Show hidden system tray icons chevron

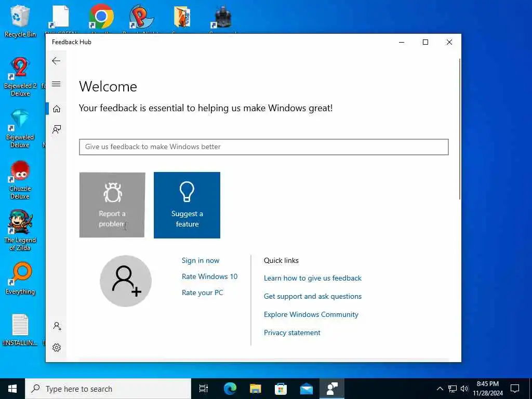coord(440,389)
